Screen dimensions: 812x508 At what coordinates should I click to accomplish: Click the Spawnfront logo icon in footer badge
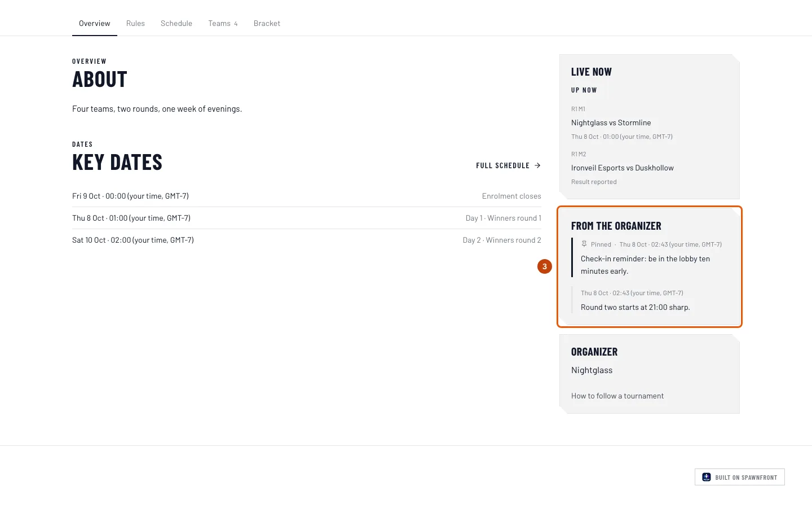coord(707,477)
